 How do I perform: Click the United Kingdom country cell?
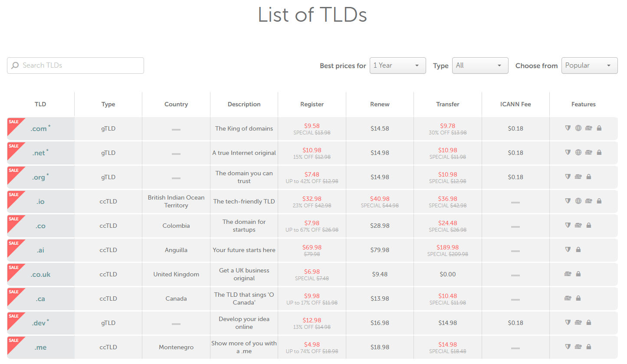(176, 274)
